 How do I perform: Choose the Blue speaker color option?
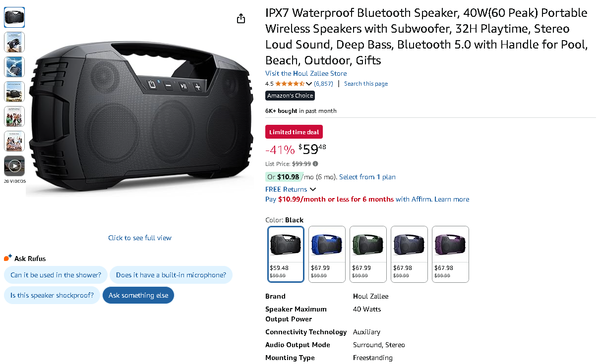(327, 254)
